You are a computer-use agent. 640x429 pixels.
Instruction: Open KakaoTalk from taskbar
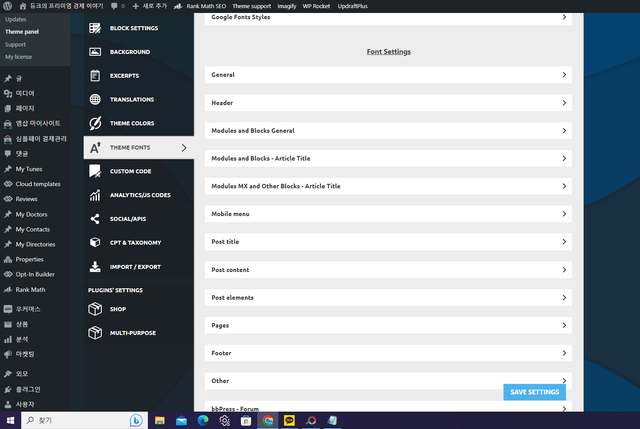tap(289, 420)
